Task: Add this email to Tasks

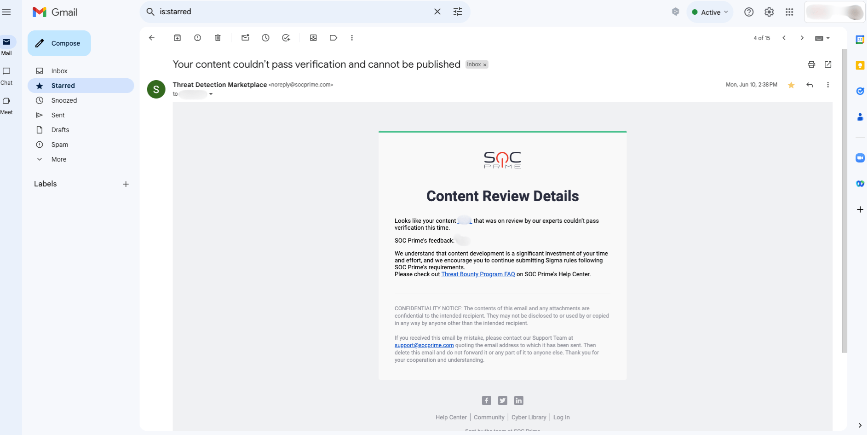Action: [286, 38]
